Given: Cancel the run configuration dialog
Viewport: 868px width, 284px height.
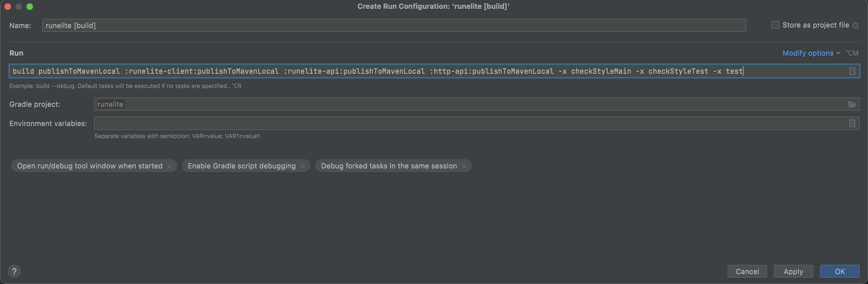Looking at the screenshot, I should 747,271.
